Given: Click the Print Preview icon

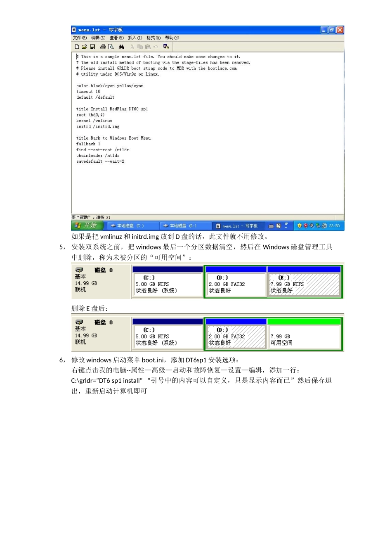Looking at the screenshot, I should click(x=111, y=47).
